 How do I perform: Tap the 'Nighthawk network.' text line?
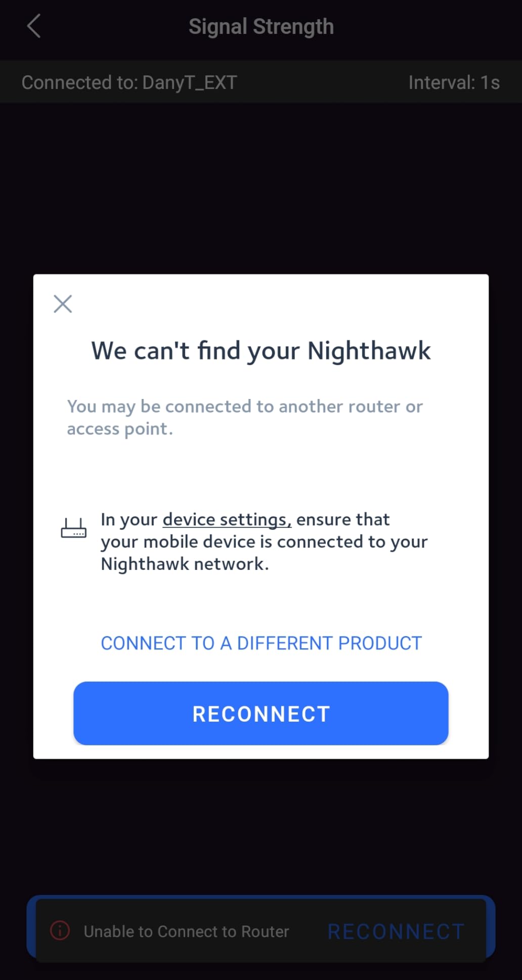pyautogui.click(x=185, y=564)
